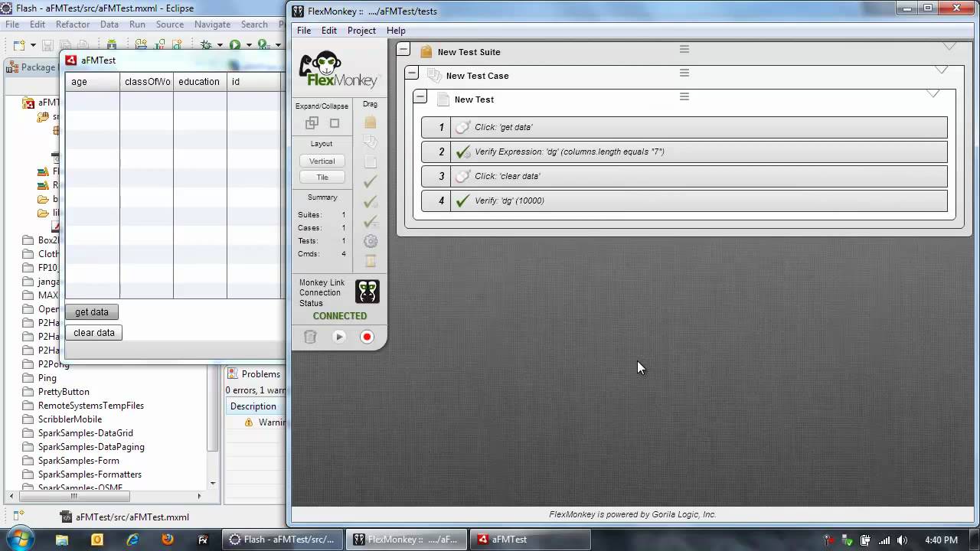The image size is (980, 551).
Task: Collapse New Test with minus button
Action: pos(420,97)
